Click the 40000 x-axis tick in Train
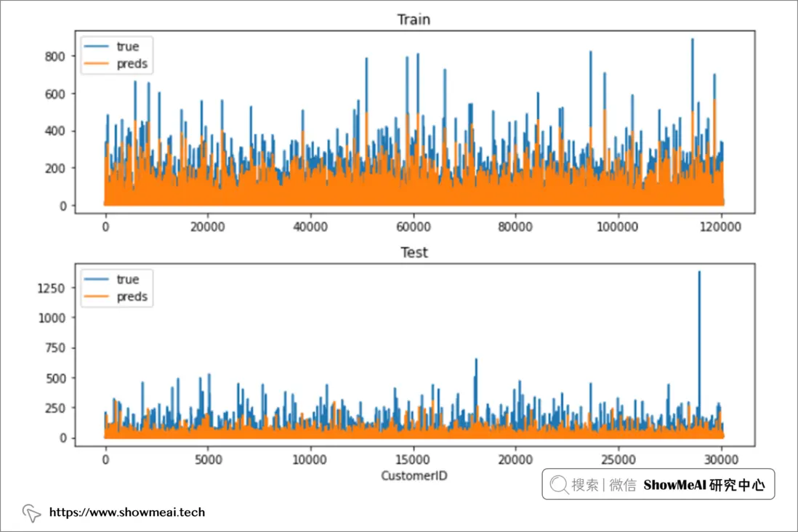This screenshot has width=798, height=532. click(x=310, y=227)
